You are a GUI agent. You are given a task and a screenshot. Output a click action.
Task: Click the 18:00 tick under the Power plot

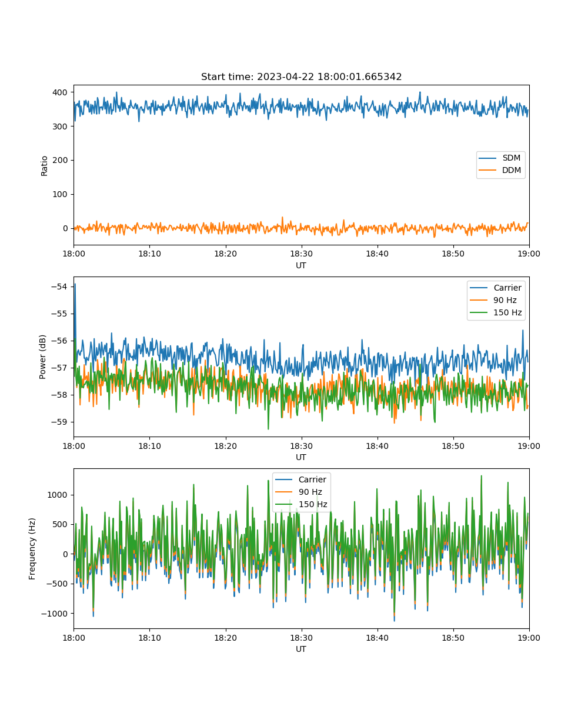(x=73, y=445)
